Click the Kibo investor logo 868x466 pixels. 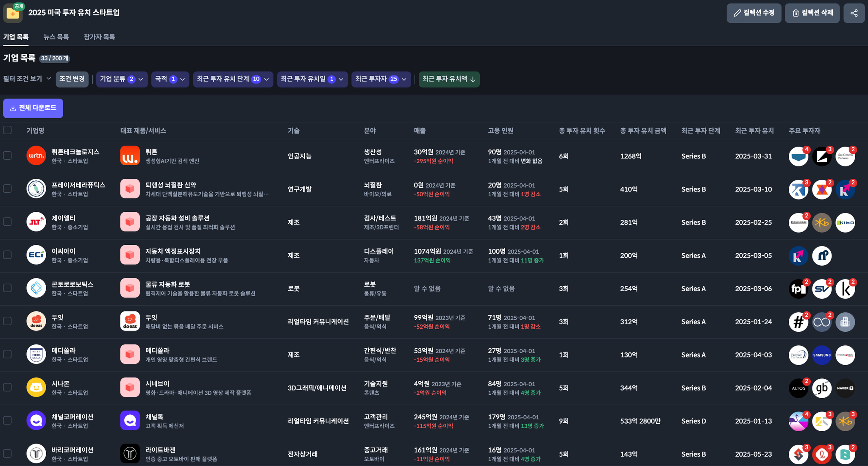tap(845, 222)
